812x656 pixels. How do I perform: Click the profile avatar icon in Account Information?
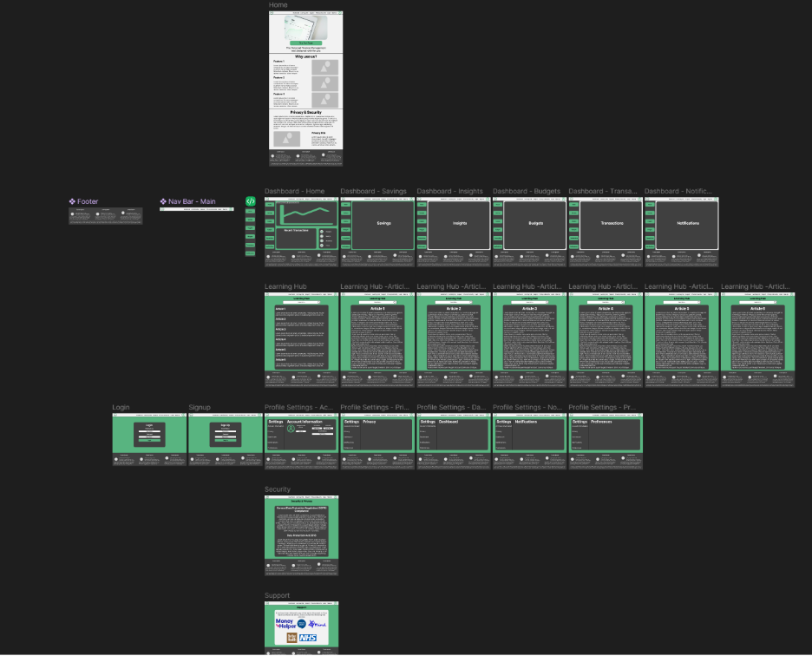coord(291,429)
